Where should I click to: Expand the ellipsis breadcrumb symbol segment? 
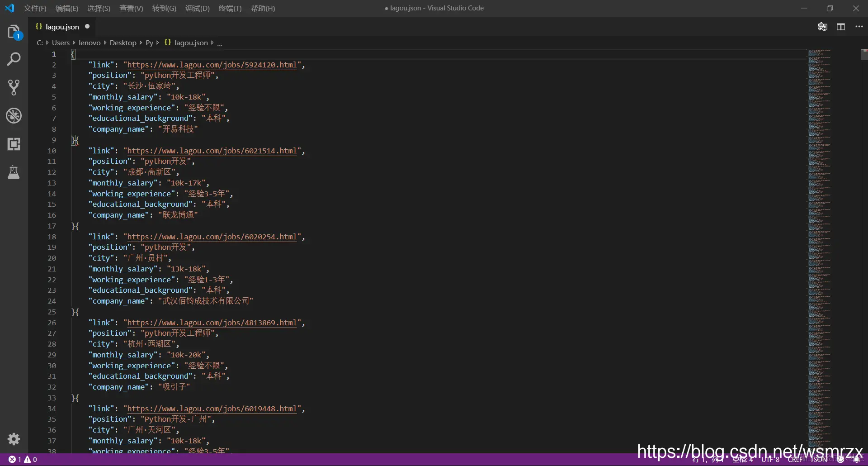point(220,43)
